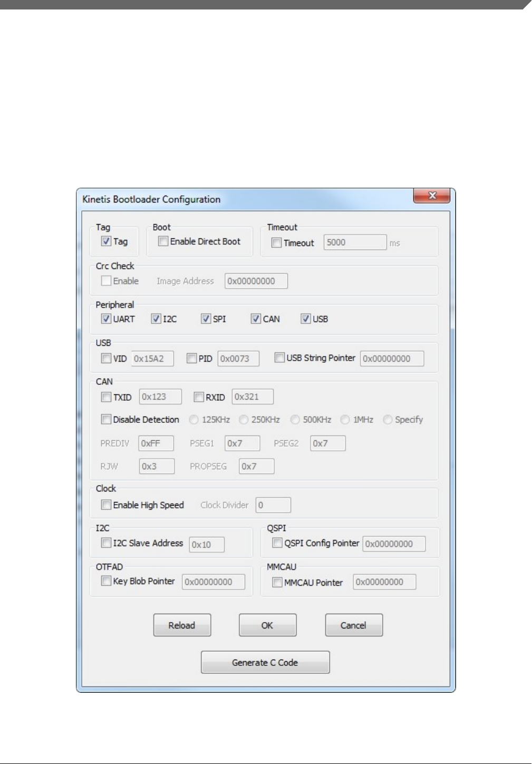Toggle the Timeout checkbox

point(276,243)
